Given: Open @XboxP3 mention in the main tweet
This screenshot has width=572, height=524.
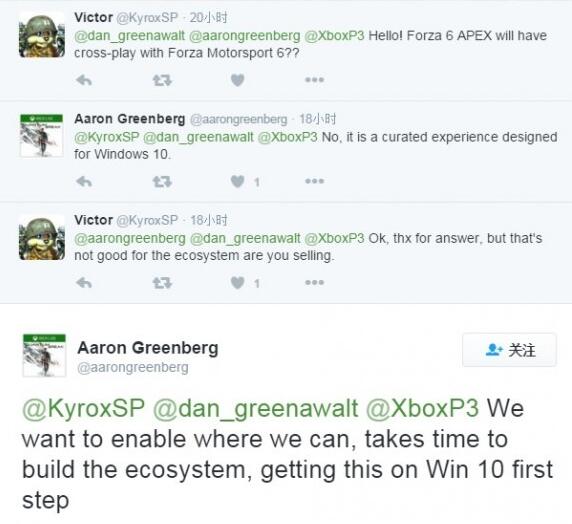Looking at the screenshot, I should pos(422,408).
